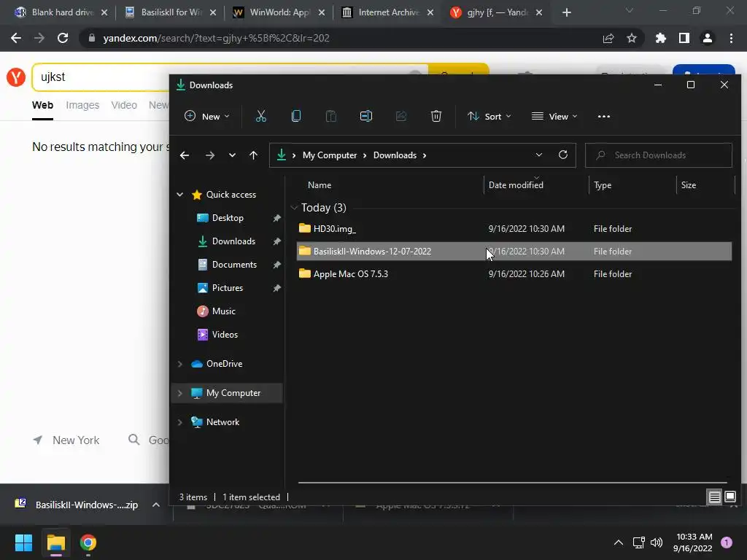Reload the Yandex page in Chrome
Image resolution: width=747 pixels, height=560 pixels.
[63, 38]
